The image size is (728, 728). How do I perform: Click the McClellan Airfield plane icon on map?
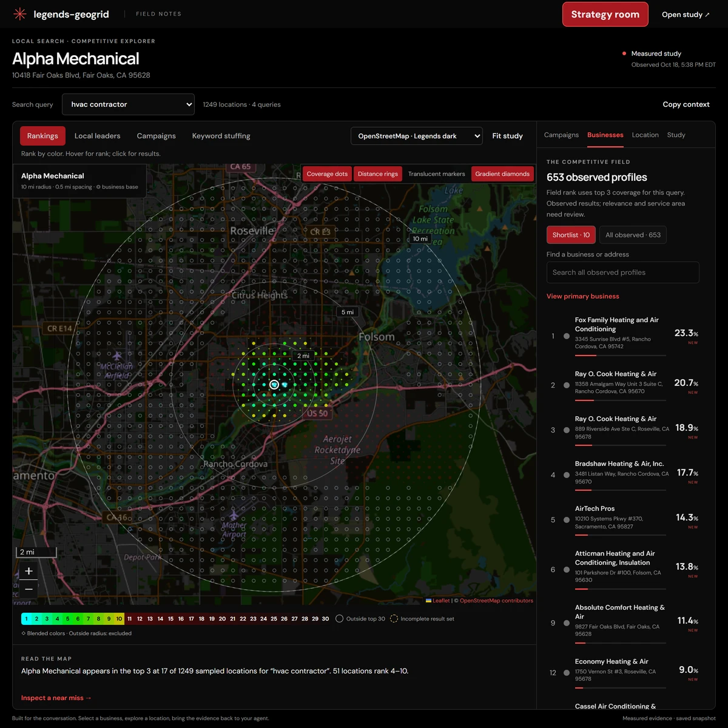click(x=117, y=356)
